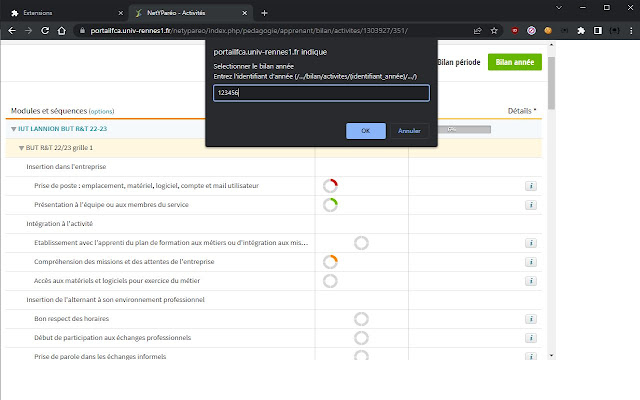Open info for Etablissement avec l'apprenti row
This screenshot has height=400, width=640.
coord(531,243)
